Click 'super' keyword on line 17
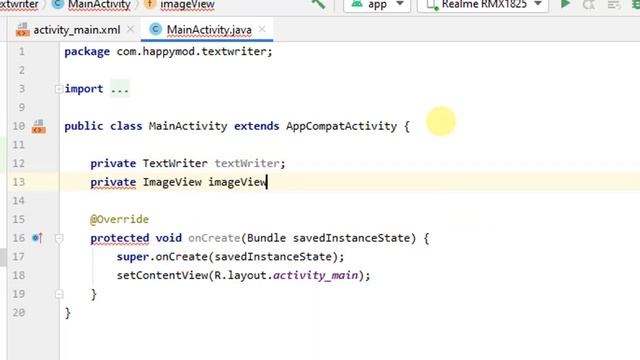This screenshot has height=360, width=640. click(133, 257)
